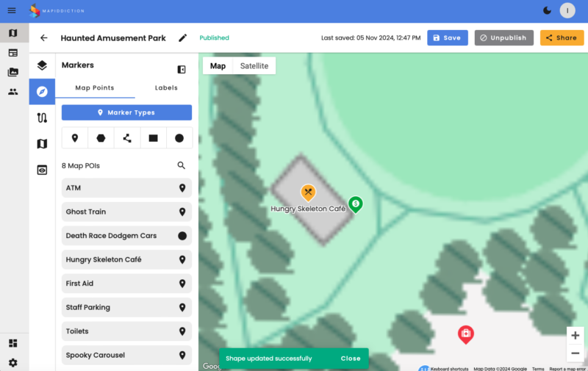
Task: Select the polygon shape marker tool
Action: (x=101, y=138)
